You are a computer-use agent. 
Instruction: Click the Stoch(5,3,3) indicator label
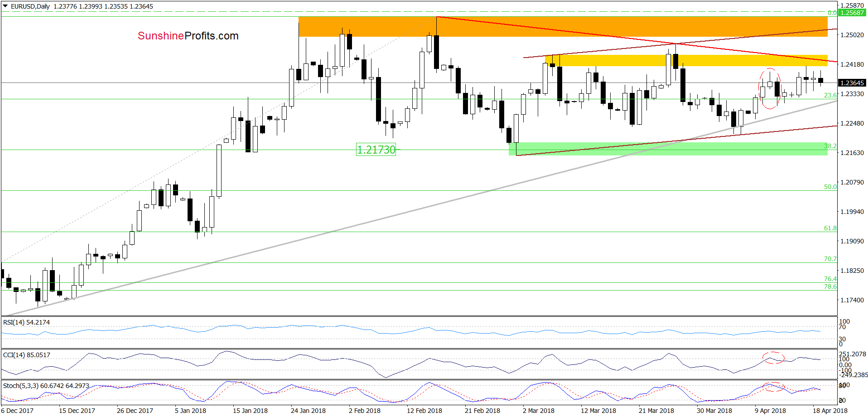(x=46, y=386)
